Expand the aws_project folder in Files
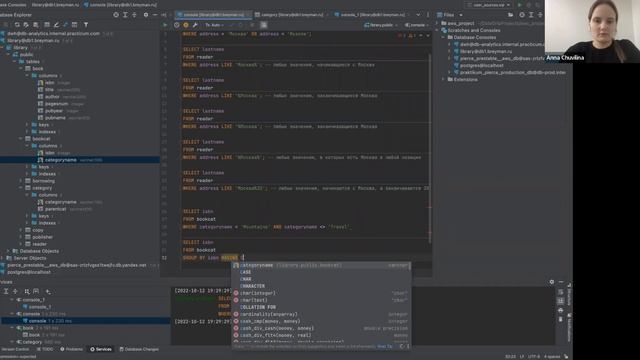The width and height of the screenshot is (640, 360). [438, 23]
